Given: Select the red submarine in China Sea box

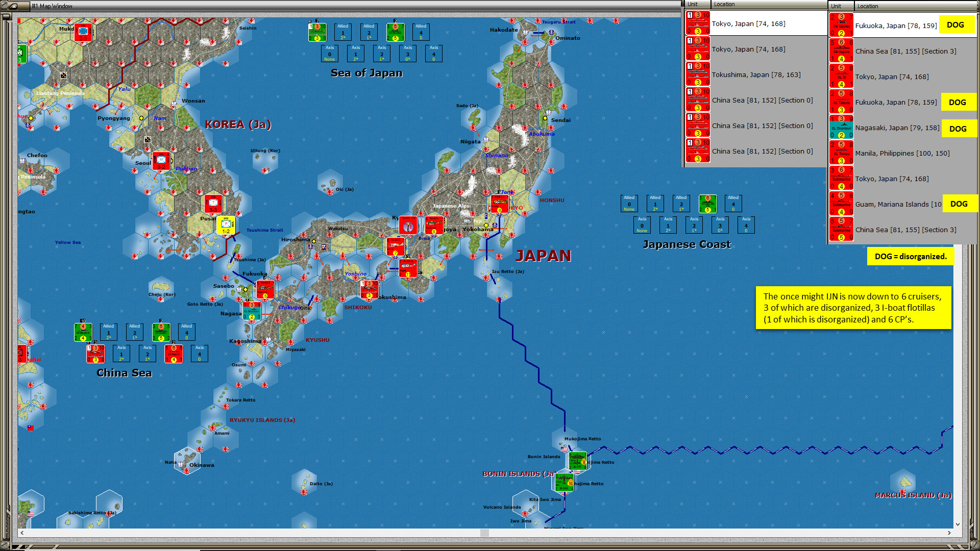Looking at the screenshot, I should pos(174,354).
